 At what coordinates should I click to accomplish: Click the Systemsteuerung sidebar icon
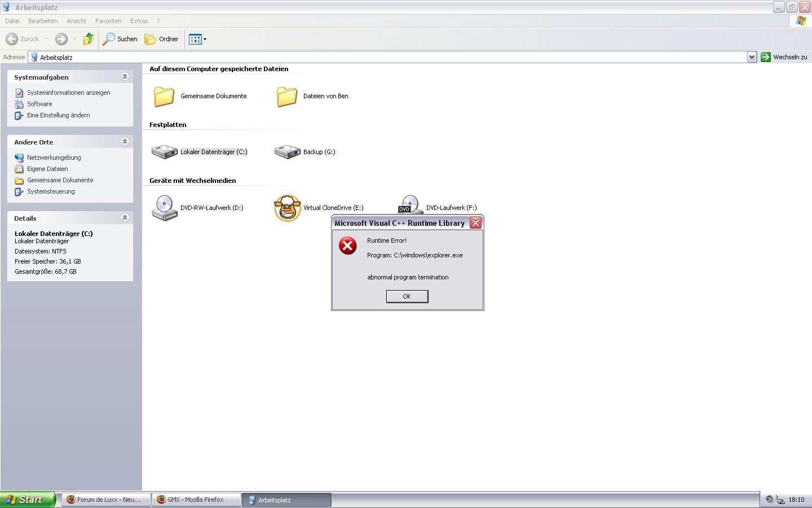(x=19, y=191)
